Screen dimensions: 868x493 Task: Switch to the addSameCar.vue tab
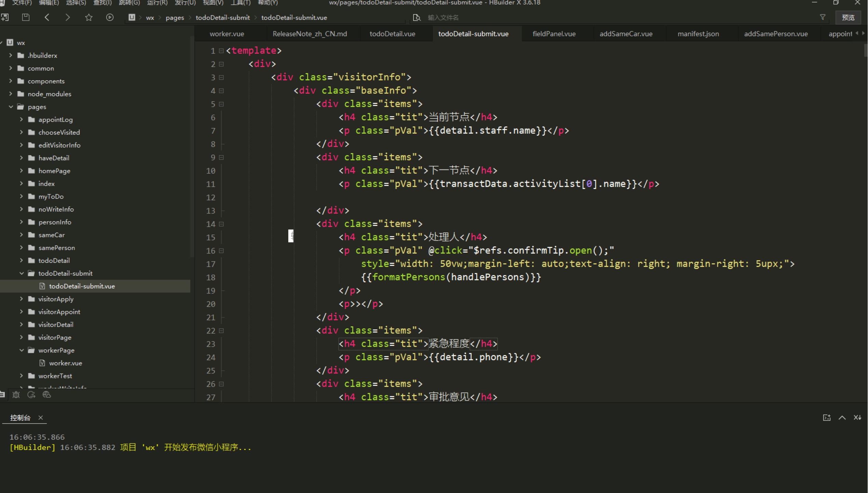click(x=626, y=33)
